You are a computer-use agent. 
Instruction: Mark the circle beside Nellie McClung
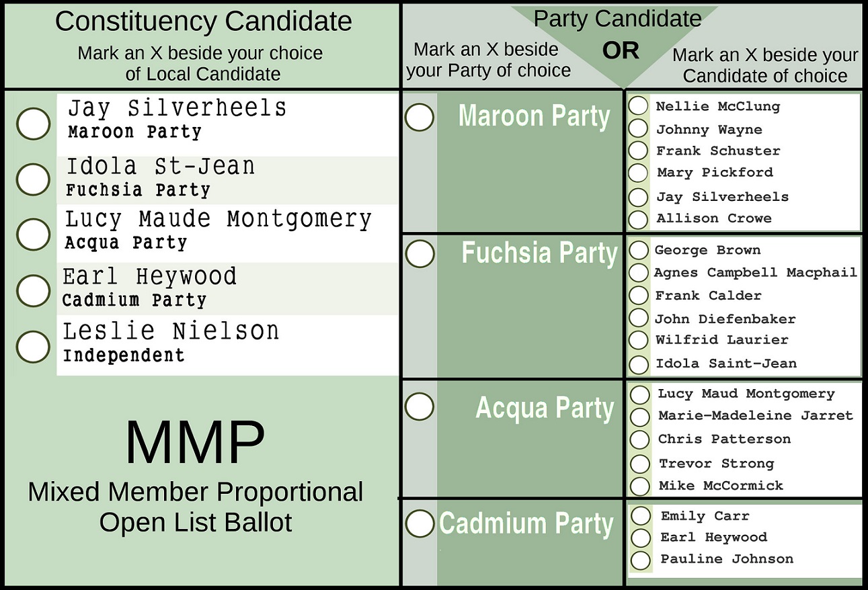pyautogui.click(x=638, y=106)
